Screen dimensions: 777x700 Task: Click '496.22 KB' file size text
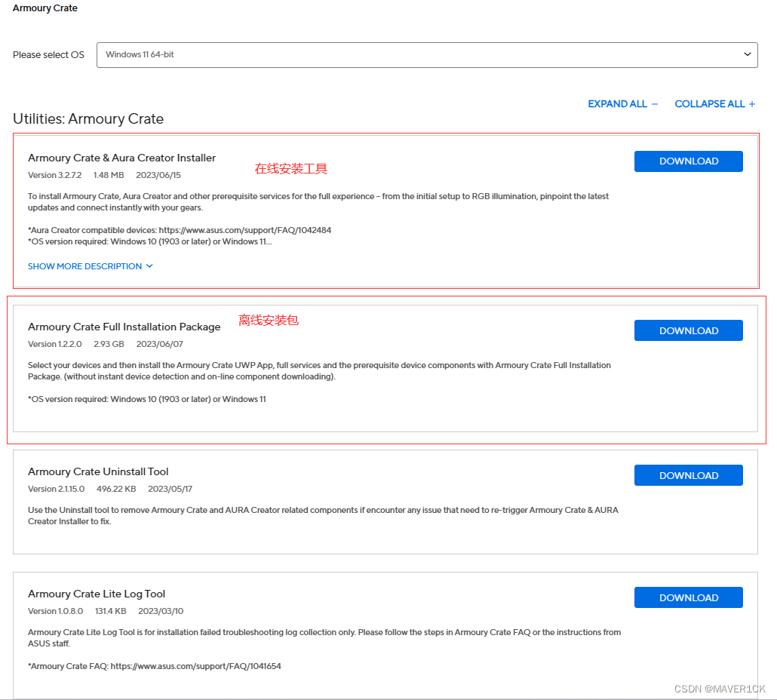116,489
